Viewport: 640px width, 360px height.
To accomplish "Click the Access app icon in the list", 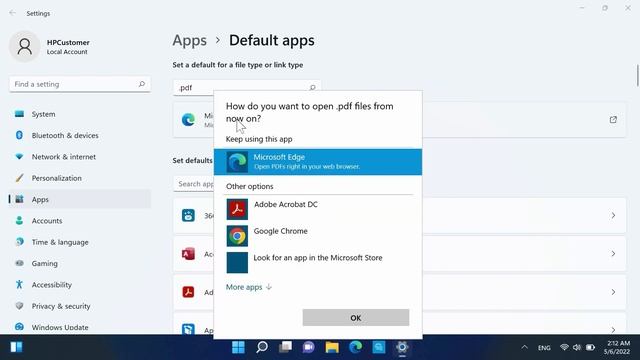I will point(188,254).
